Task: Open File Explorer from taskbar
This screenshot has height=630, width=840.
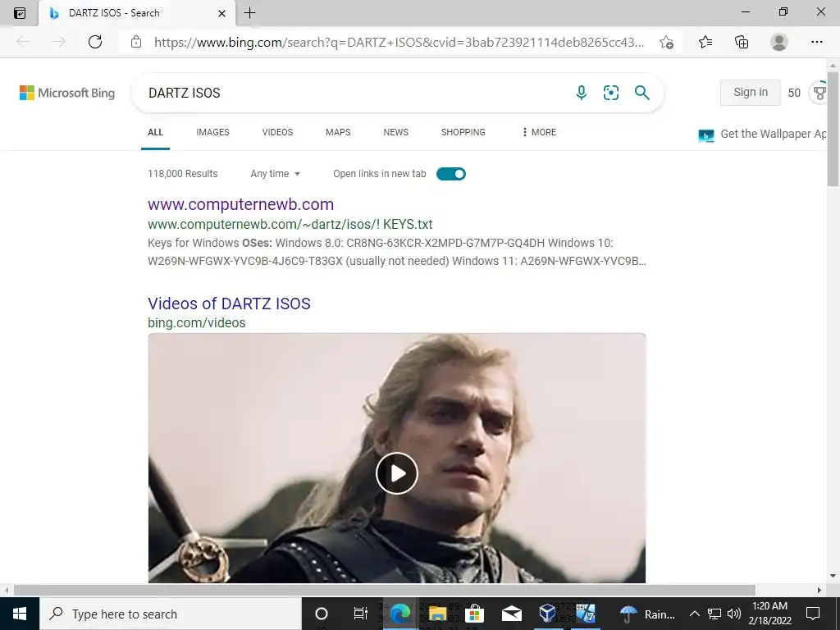Action: 437,614
